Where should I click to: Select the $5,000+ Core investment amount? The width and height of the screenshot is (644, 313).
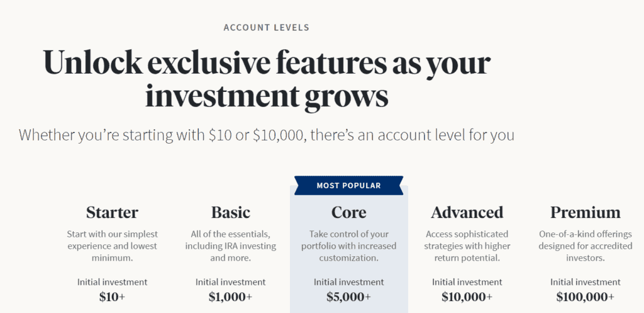(x=348, y=296)
